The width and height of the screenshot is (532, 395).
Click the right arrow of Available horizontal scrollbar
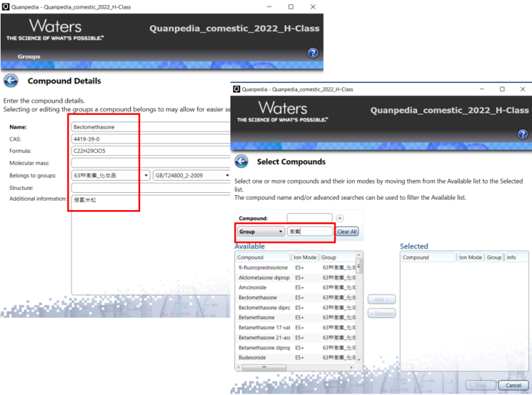click(351, 368)
